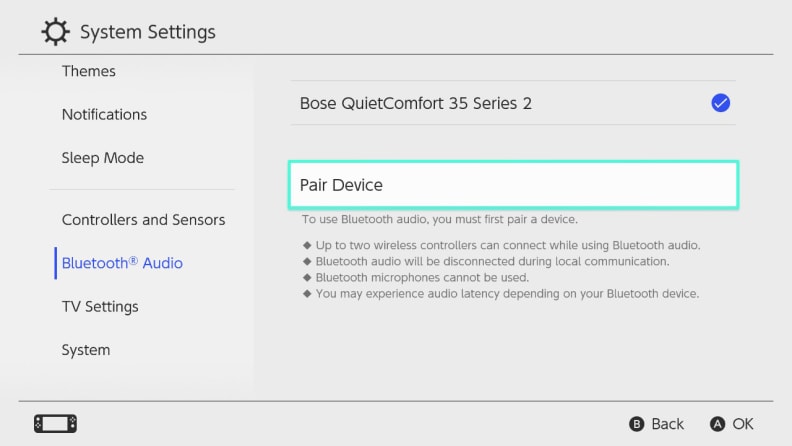This screenshot has height=446, width=792.
Task: Open Notifications settings
Action: click(105, 115)
